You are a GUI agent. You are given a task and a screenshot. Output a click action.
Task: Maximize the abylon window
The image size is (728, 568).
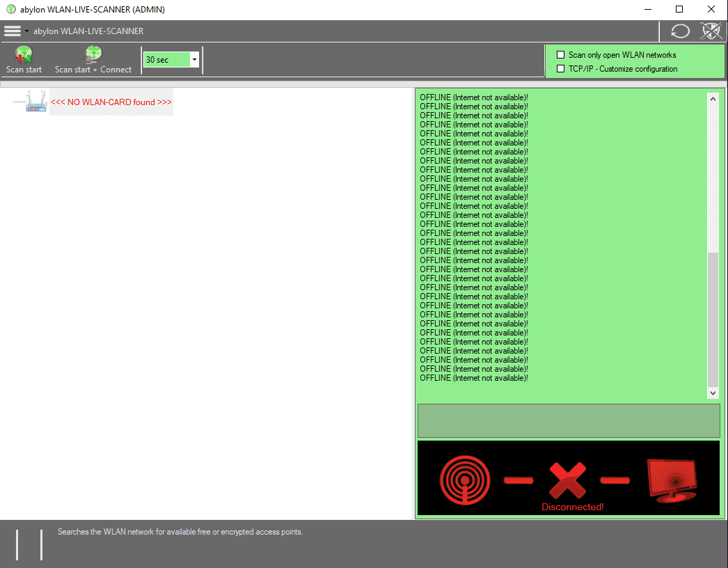679,9
